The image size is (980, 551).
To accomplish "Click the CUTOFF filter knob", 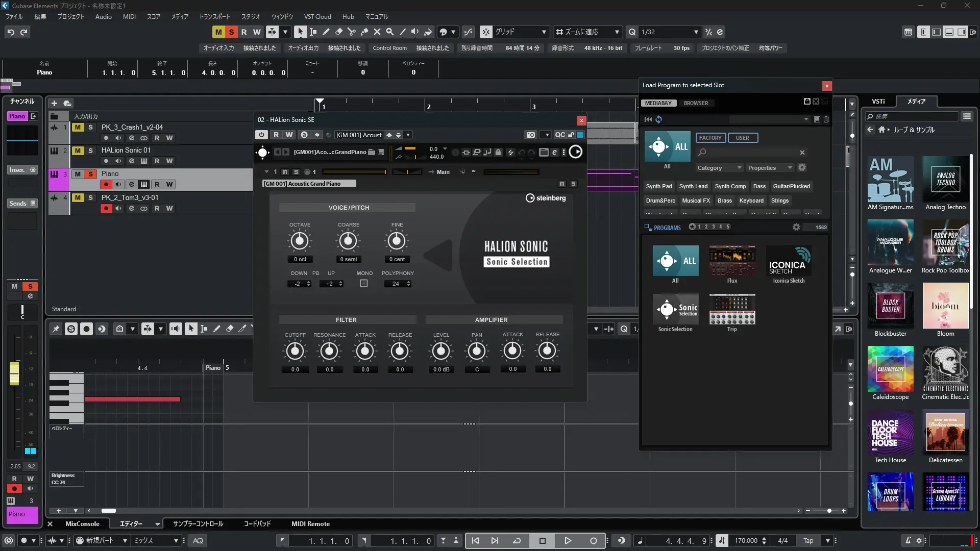I will tap(295, 351).
